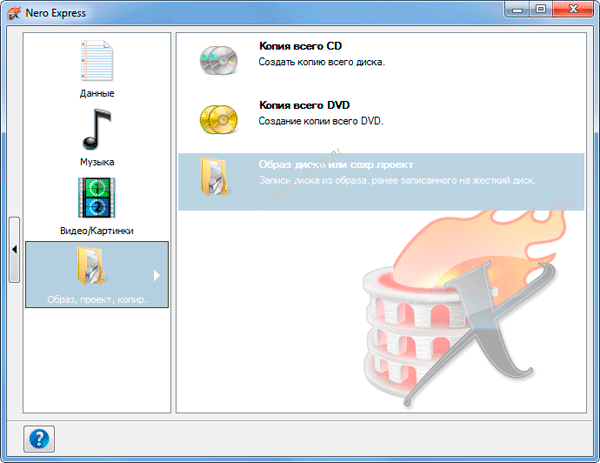Click the Музыка label

coord(97,162)
